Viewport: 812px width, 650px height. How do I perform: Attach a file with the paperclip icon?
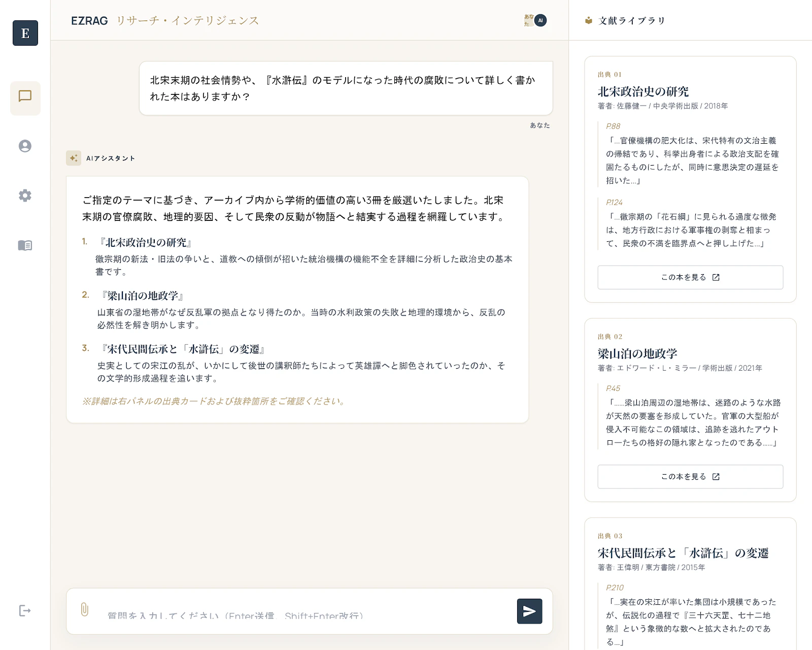tap(85, 609)
